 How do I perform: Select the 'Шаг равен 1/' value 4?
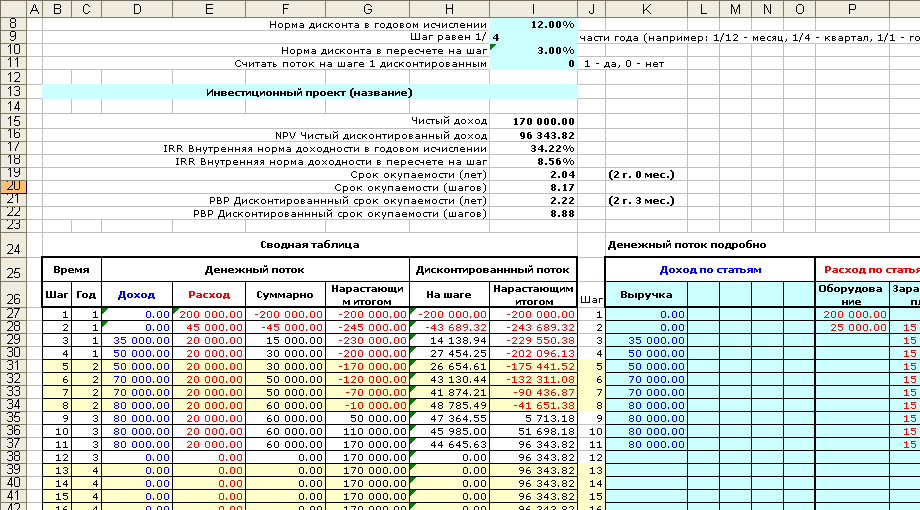(x=533, y=38)
